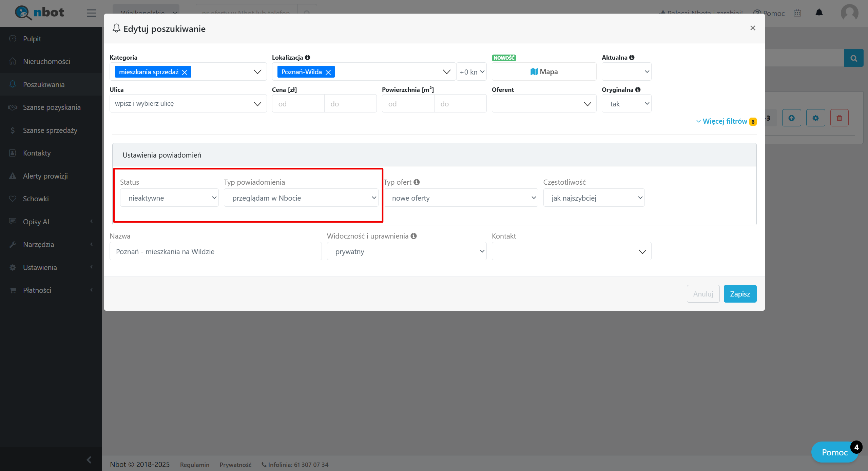This screenshot has height=471, width=868.
Task: Open the Typ powiadomienia dropdown
Action: [x=301, y=198]
